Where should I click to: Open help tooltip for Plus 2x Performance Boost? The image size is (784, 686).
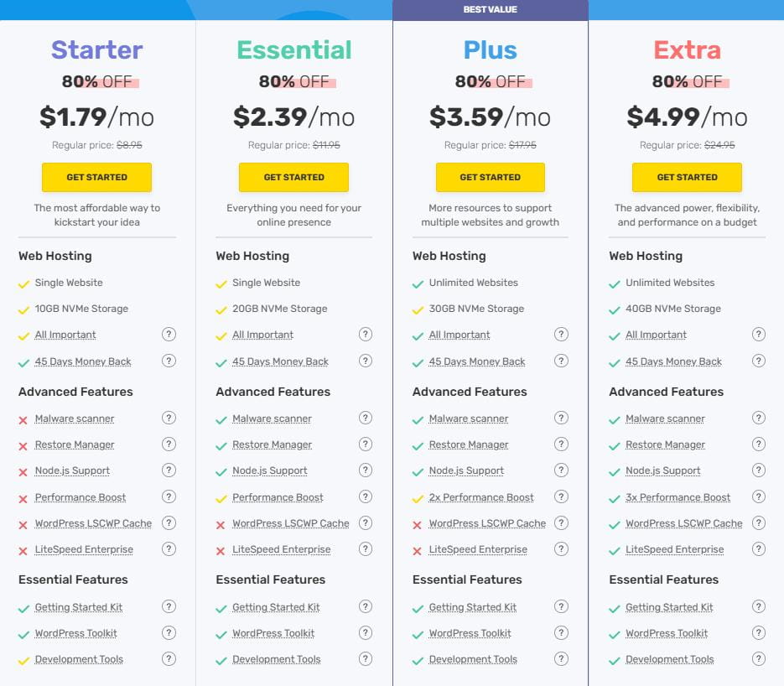pos(562,496)
